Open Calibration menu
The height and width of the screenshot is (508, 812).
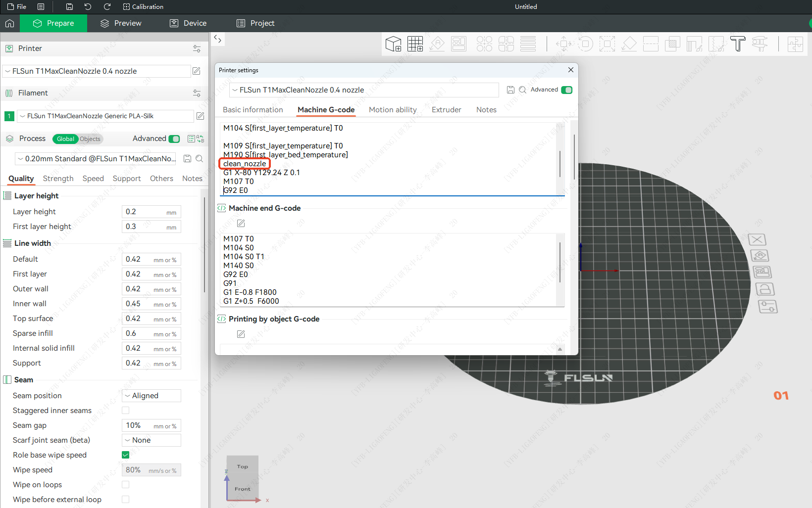click(x=143, y=7)
